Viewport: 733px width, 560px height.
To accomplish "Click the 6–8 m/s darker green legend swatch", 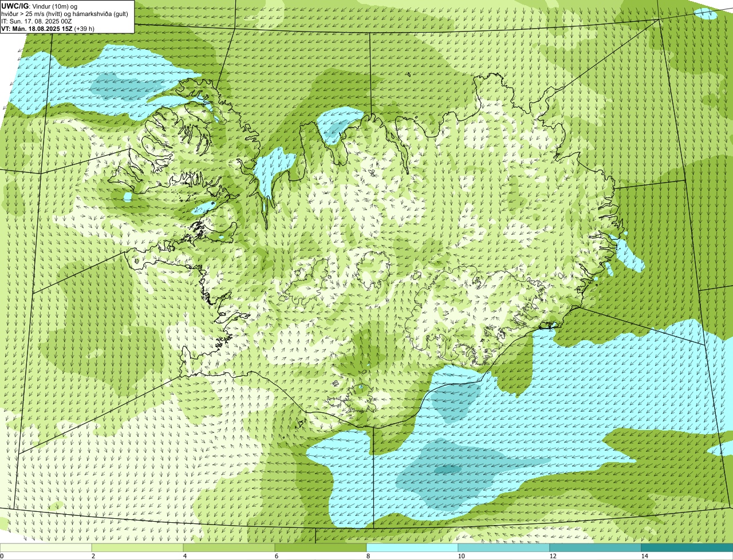I will coord(321,547).
